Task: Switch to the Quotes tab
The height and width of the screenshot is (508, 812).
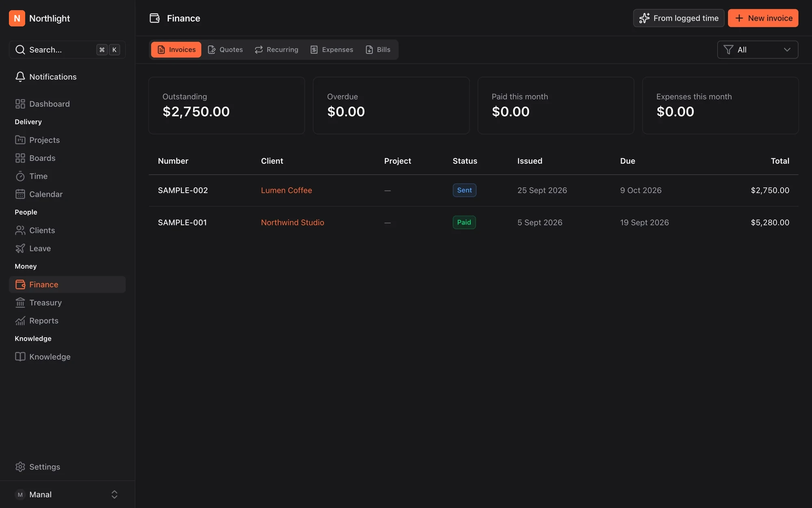Action: click(225, 50)
